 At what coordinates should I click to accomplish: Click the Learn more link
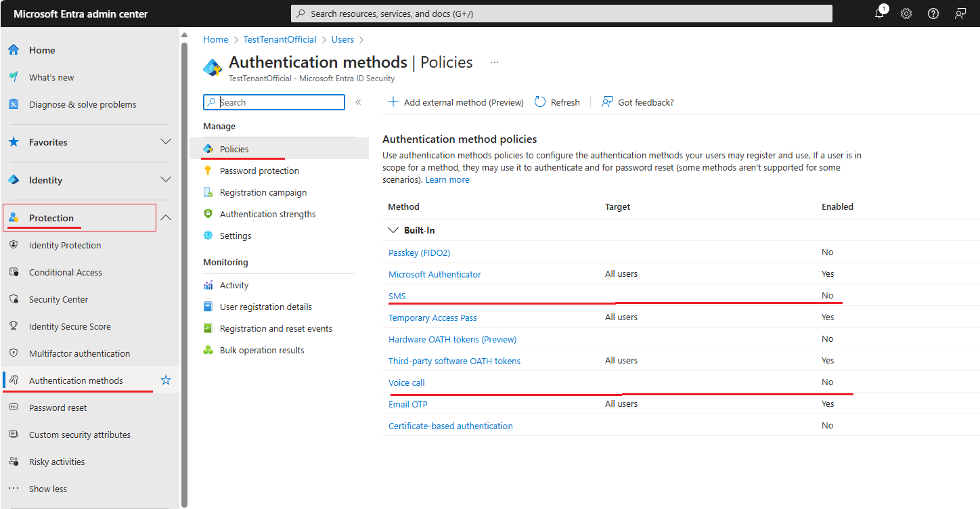pos(447,180)
